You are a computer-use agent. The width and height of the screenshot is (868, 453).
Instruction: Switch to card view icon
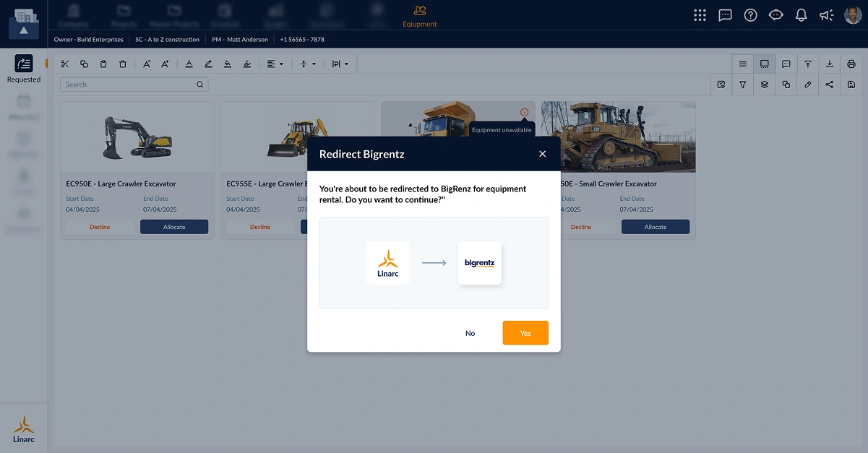click(x=764, y=64)
